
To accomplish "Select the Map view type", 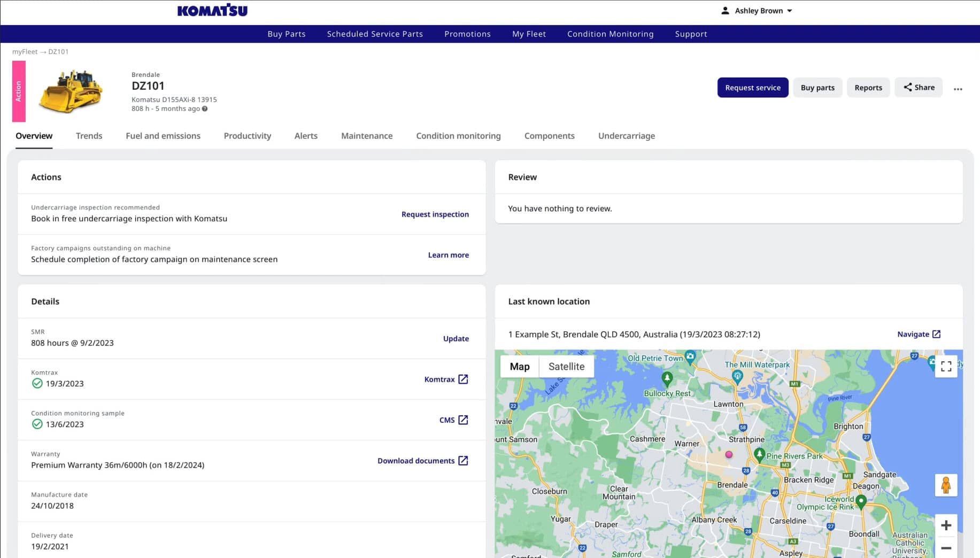I will click(519, 367).
